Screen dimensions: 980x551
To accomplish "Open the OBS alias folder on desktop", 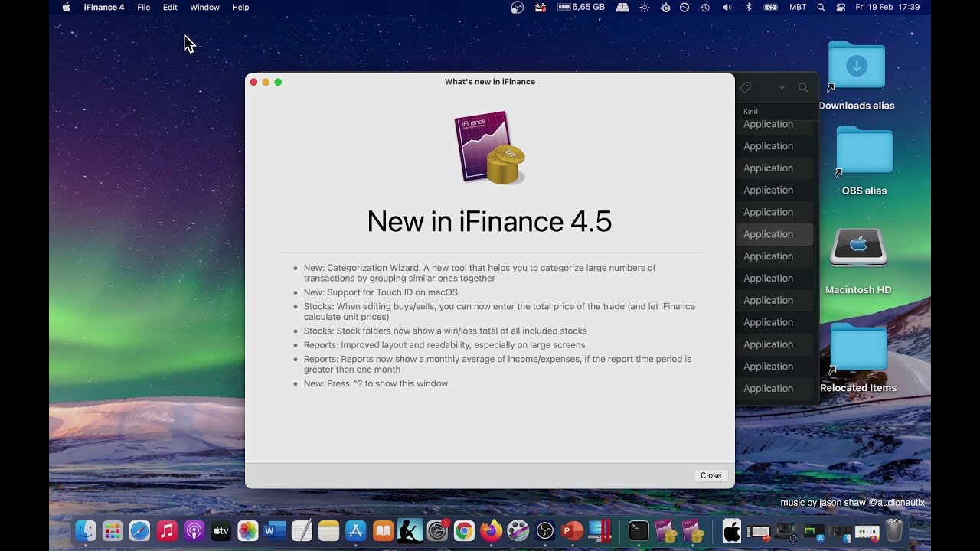I will [864, 150].
